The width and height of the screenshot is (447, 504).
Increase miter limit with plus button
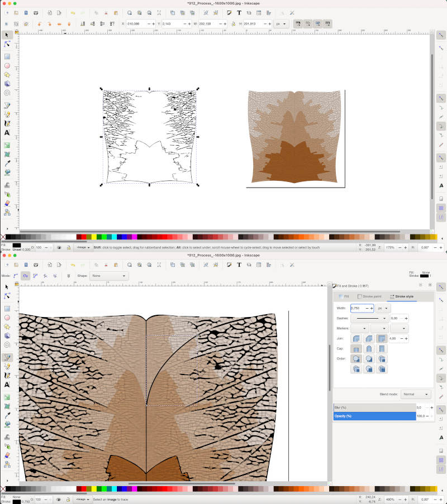pyautogui.click(x=406, y=338)
